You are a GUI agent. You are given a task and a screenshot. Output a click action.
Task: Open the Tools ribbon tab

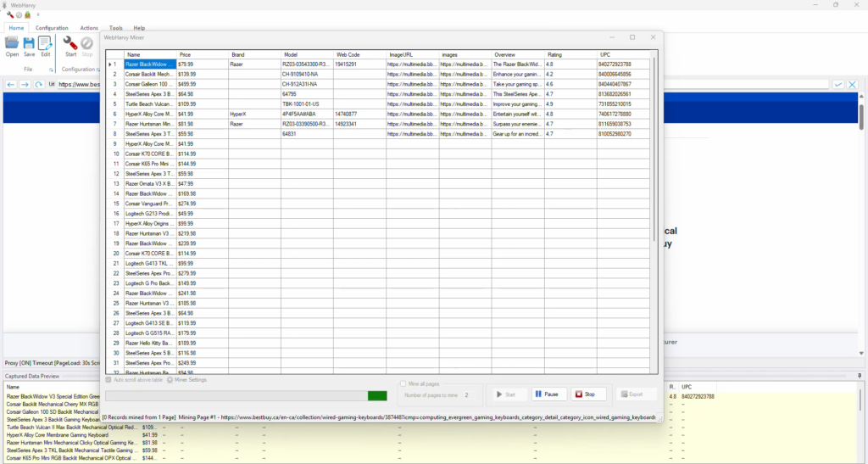pos(115,28)
